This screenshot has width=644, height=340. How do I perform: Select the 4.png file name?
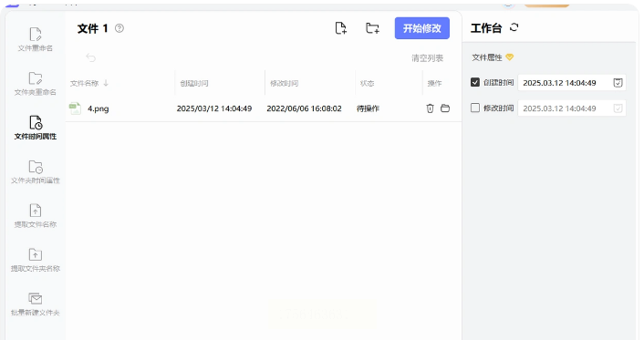(x=99, y=108)
